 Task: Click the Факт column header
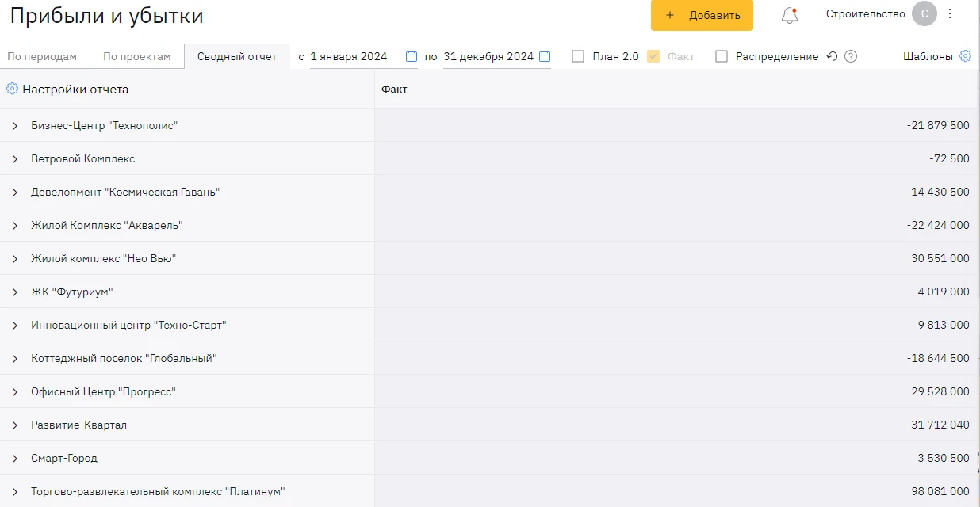point(394,90)
